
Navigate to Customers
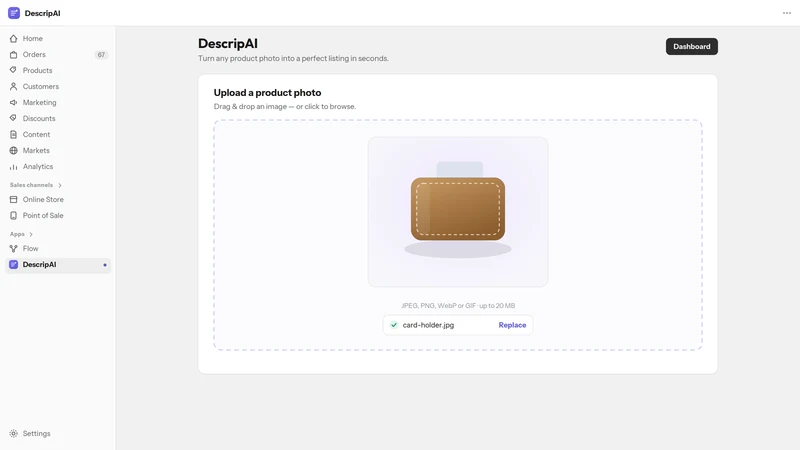(x=58, y=87)
